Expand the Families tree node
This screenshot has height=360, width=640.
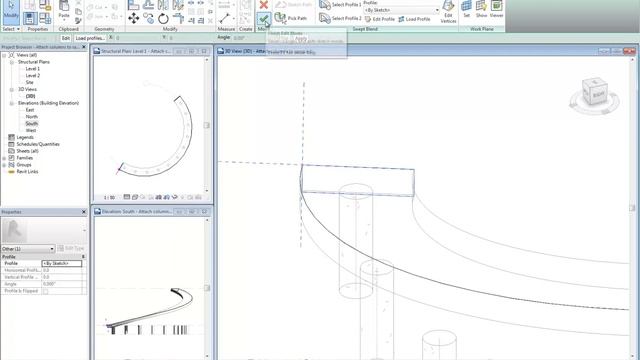[4, 158]
